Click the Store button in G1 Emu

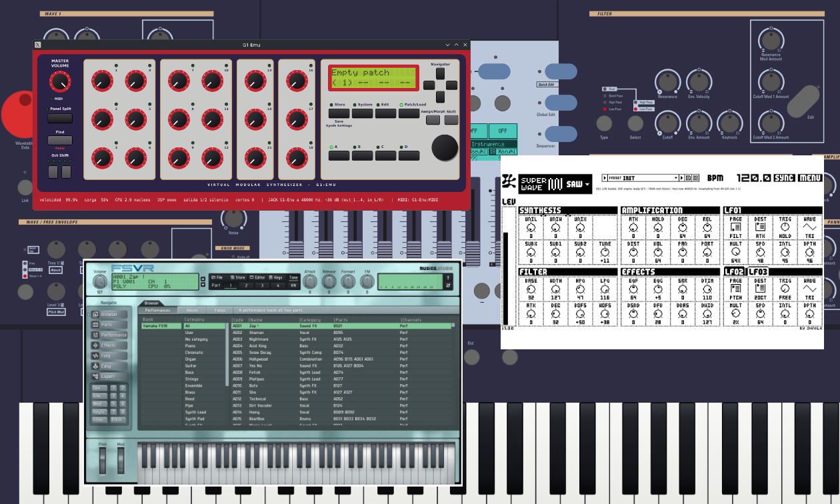[x=339, y=113]
